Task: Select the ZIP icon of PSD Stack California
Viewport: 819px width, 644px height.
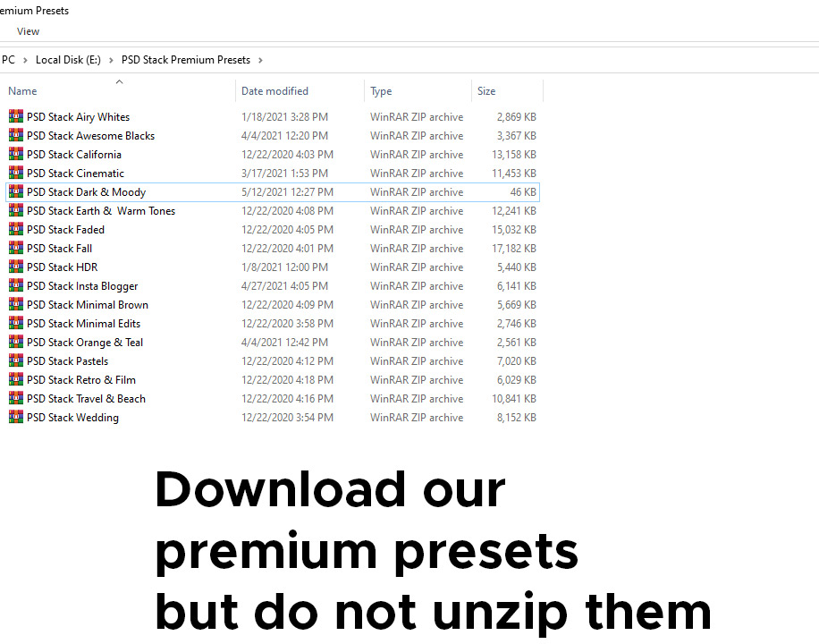Action: pyautogui.click(x=16, y=154)
